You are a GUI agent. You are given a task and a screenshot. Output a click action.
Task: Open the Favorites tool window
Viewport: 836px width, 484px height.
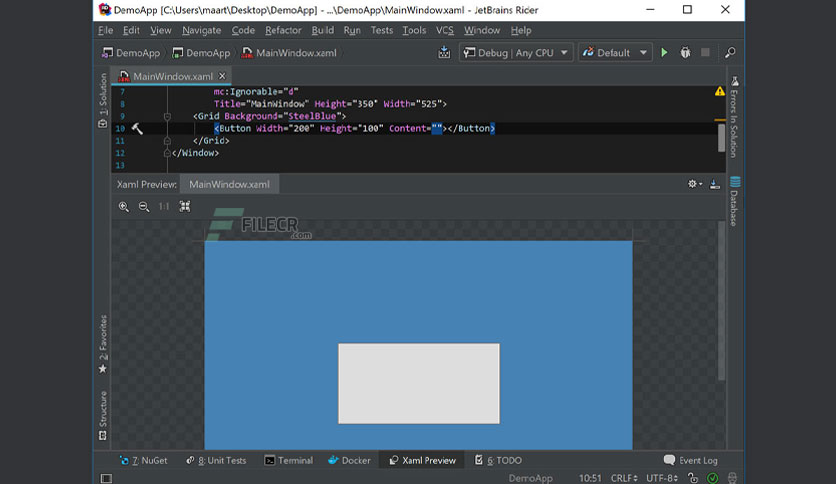[x=102, y=344]
